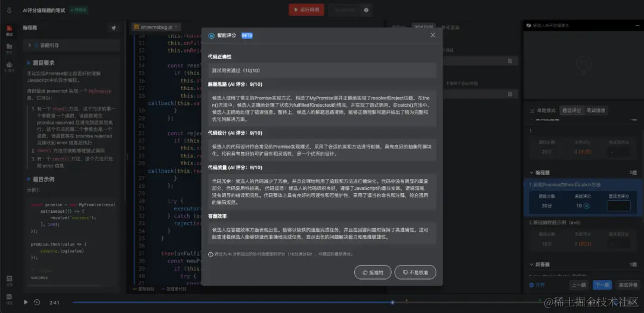Click the playback progress handle
The height and width of the screenshot is (313, 644).
tap(392, 302)
